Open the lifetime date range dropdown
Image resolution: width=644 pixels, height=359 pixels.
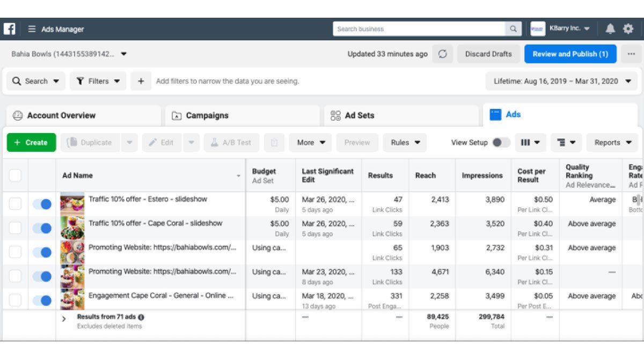pos(561,82)
